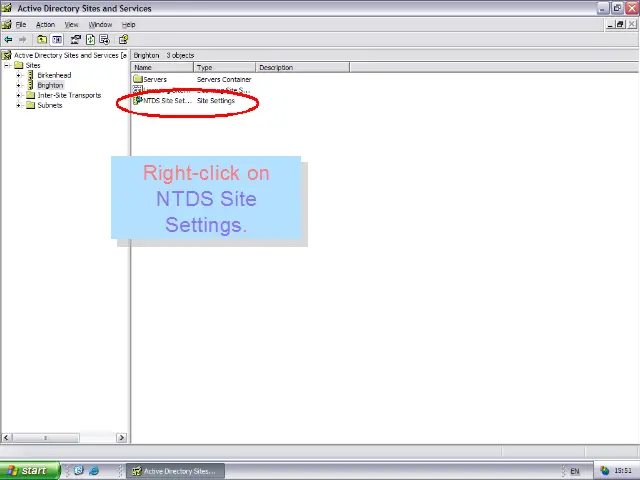The image size is (640, 480).
Task: Open the View menu
Action: pos(71,24)
